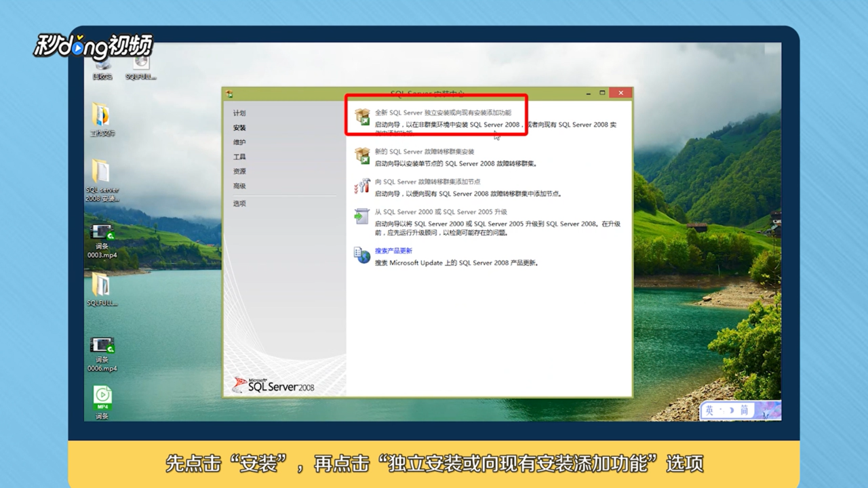The width and height of the screenshot is (868, 488).
Task: Click 向 SQL Server 故障转移群集添加节点 link
Action: tap(427, 182)
